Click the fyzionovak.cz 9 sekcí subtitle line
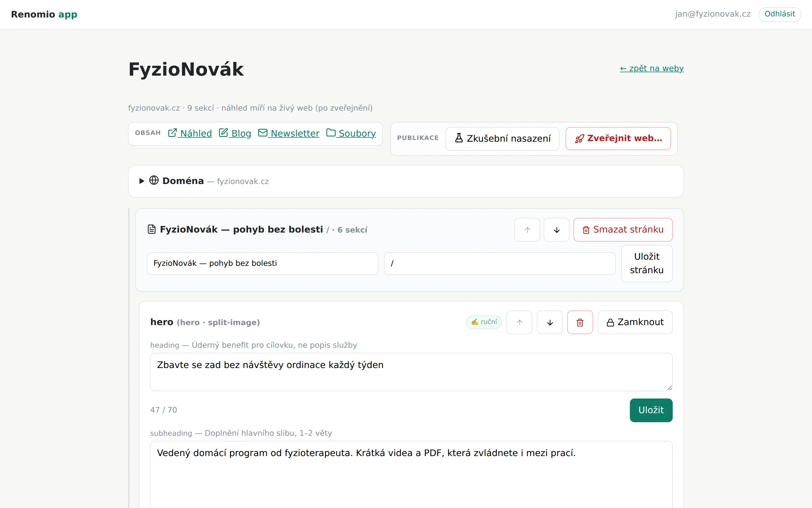812x508 pixels. pos(250,108)
